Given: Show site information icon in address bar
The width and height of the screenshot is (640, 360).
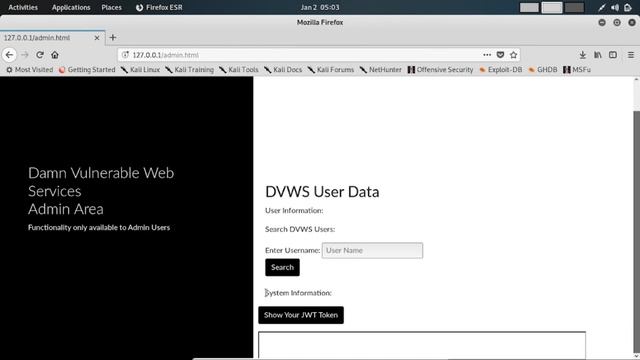Looking at the screenshot, I should tap(125, 55).
